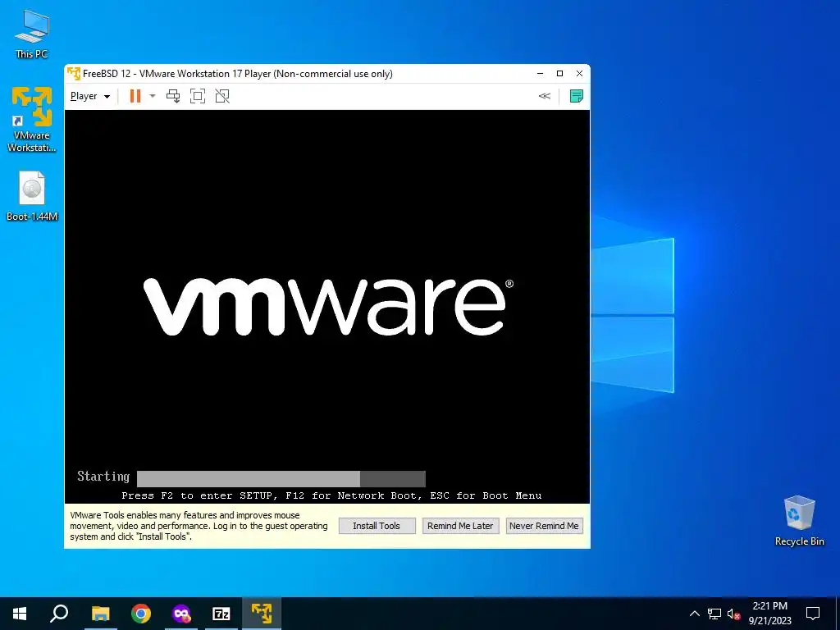Toggle Unity mode icon
The image size is (840, 630).
click(x=222, y=97)
